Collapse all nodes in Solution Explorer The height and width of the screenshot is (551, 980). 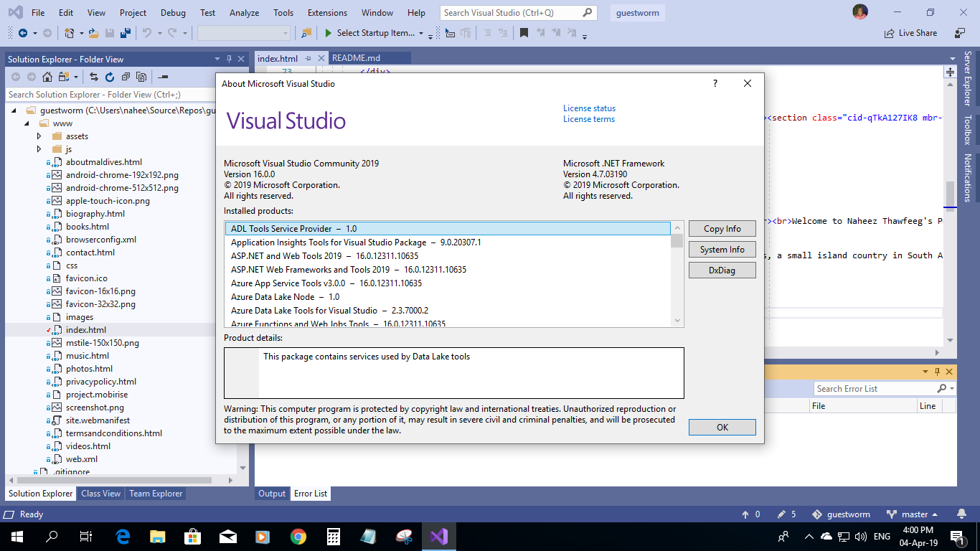tap(126, 77)
